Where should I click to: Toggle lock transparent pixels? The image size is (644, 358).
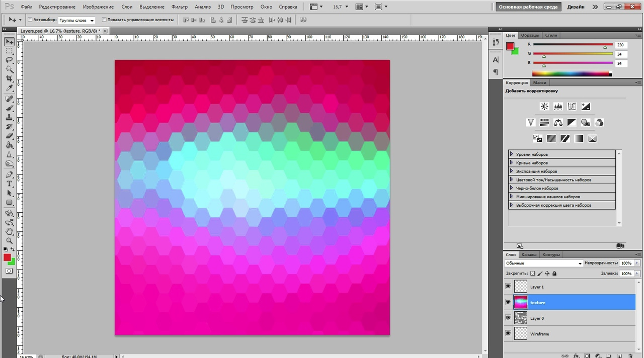[533, 274]
